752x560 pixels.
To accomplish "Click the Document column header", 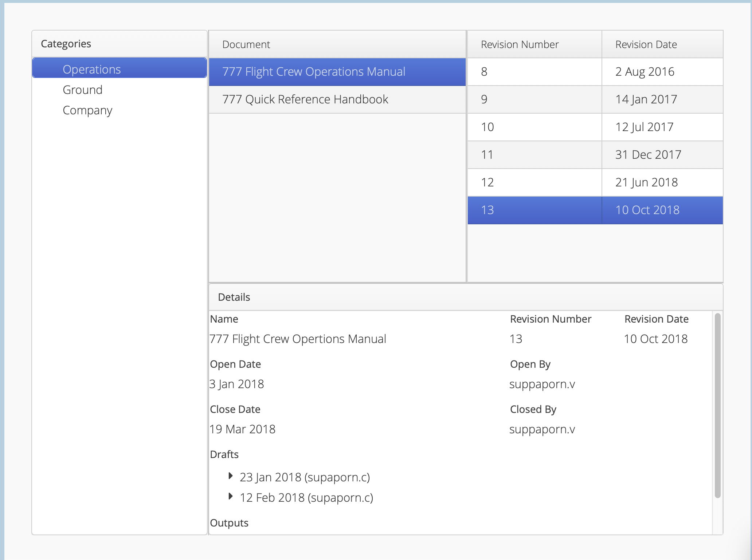I will 246,44.
